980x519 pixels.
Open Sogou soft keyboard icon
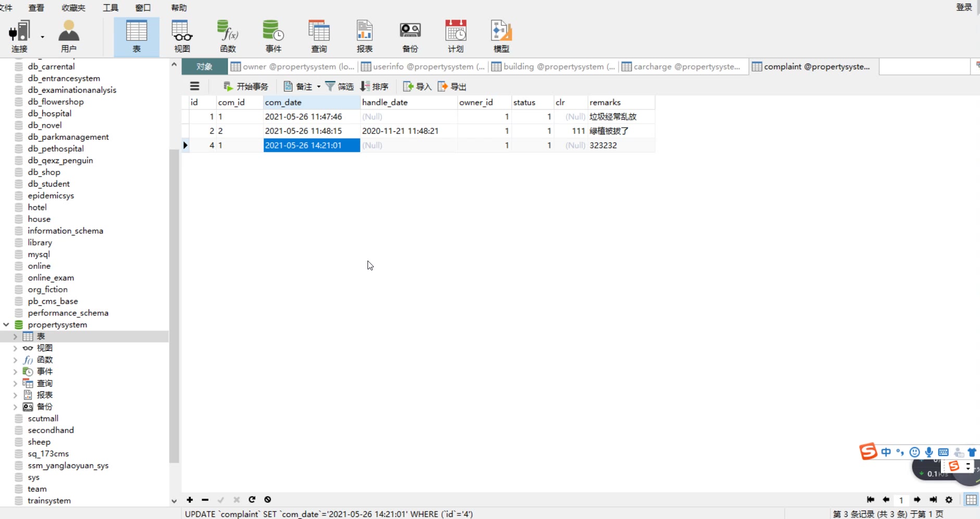point(944,452)
